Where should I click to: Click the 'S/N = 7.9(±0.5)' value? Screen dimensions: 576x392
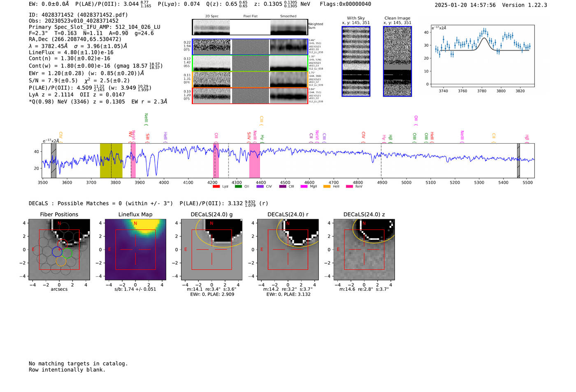pos(53,81)
